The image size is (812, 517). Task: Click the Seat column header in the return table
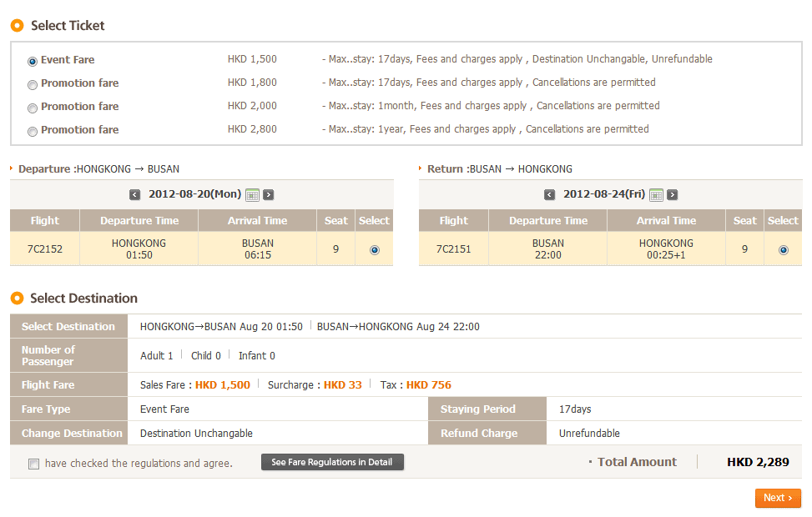point(744,221)
